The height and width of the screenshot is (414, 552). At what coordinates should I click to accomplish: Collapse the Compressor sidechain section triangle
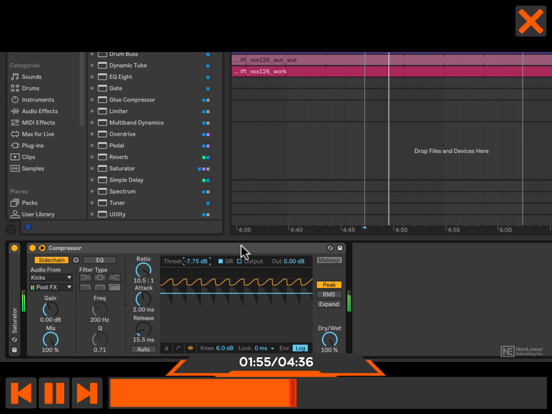click(x=42, y=248)
